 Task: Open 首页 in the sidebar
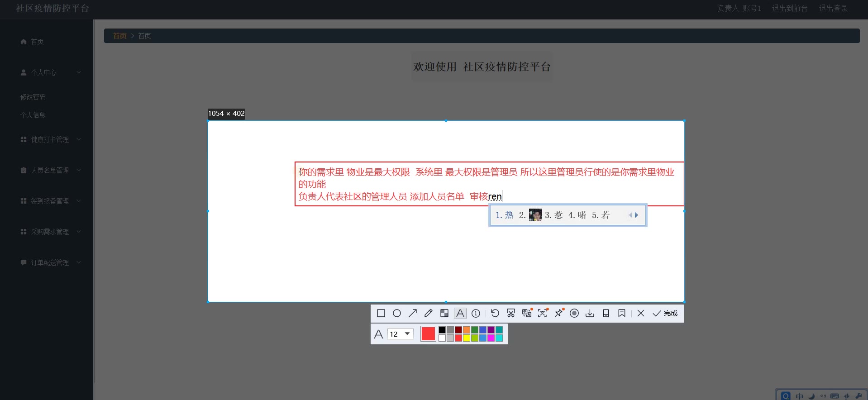pos(37,42)
